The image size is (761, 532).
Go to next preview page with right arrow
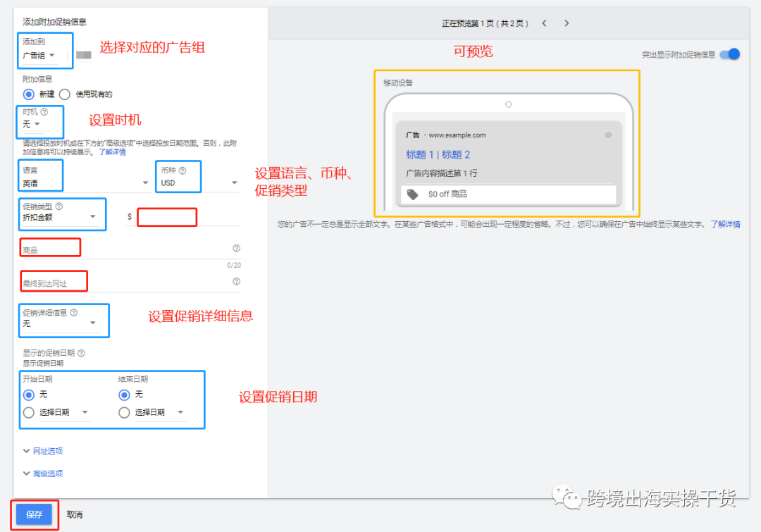567,23
